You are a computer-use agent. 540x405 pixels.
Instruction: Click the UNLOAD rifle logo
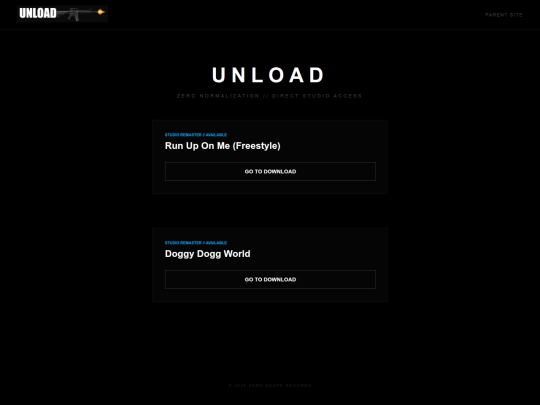[x=62, y=14]
